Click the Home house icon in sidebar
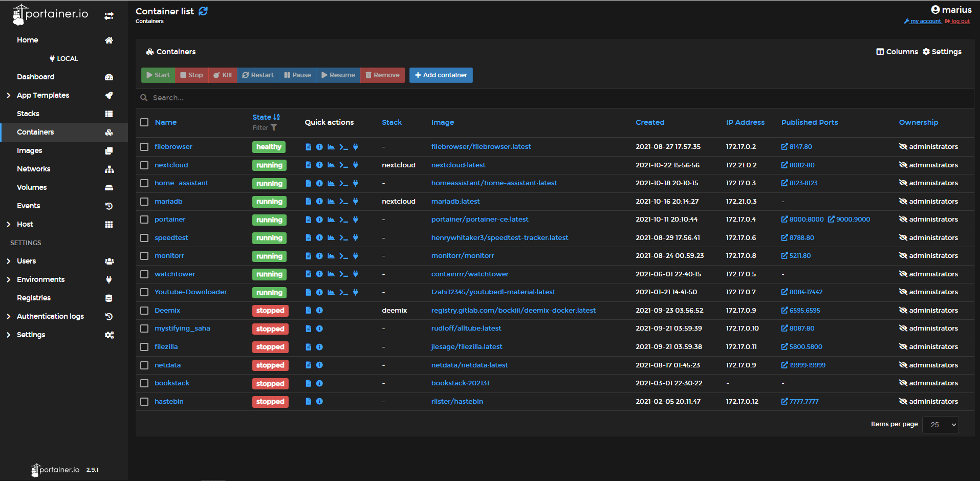 pos(109,40)
